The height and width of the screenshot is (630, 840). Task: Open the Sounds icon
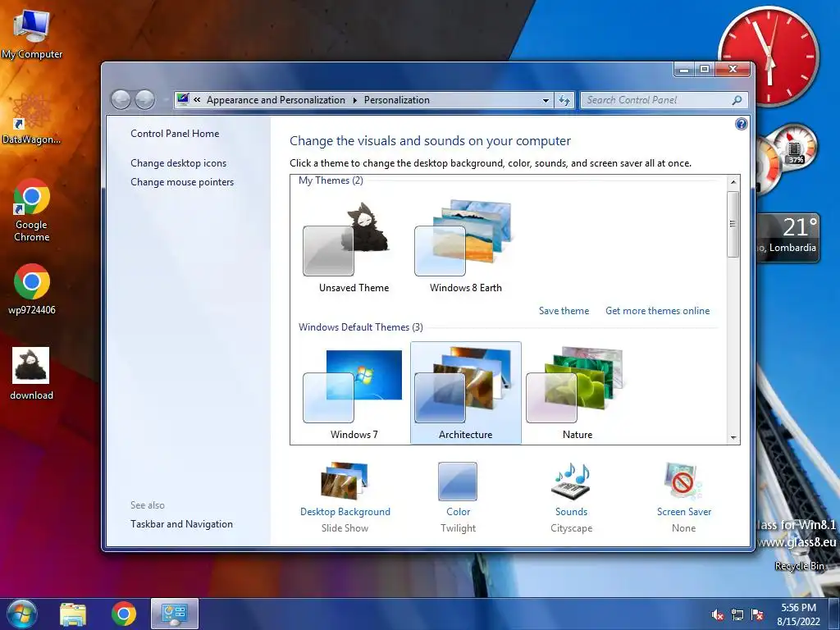click(x=571, y=481)
